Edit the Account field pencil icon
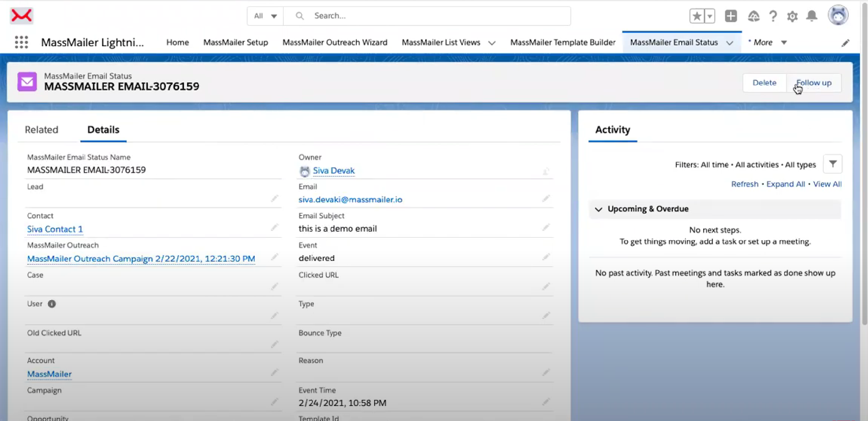 [x=274, y=373]
